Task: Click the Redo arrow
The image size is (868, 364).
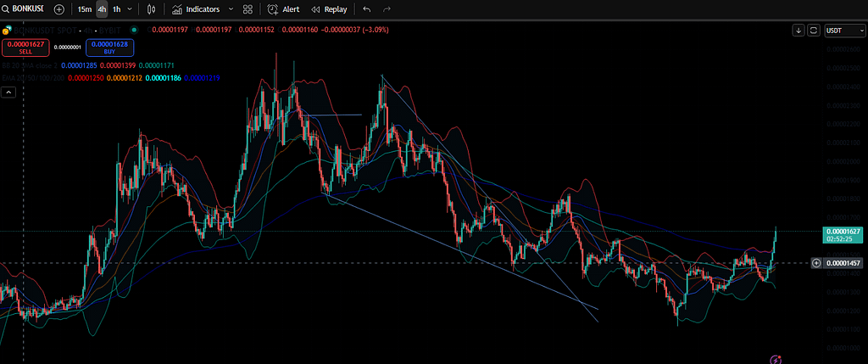Action: pos(387,9)
